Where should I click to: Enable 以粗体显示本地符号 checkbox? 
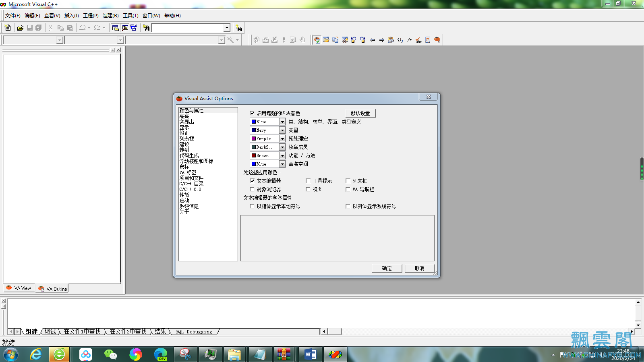coord(252,206)
